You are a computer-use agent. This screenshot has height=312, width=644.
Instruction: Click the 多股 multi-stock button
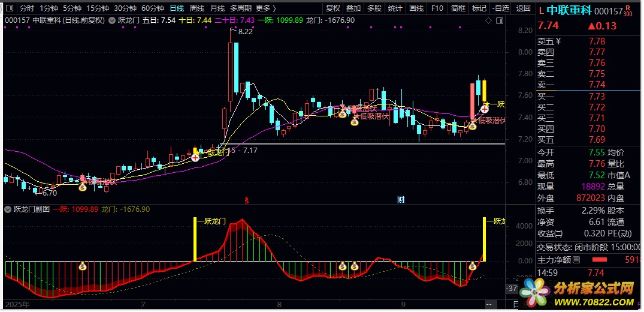[x=374, y=8]
